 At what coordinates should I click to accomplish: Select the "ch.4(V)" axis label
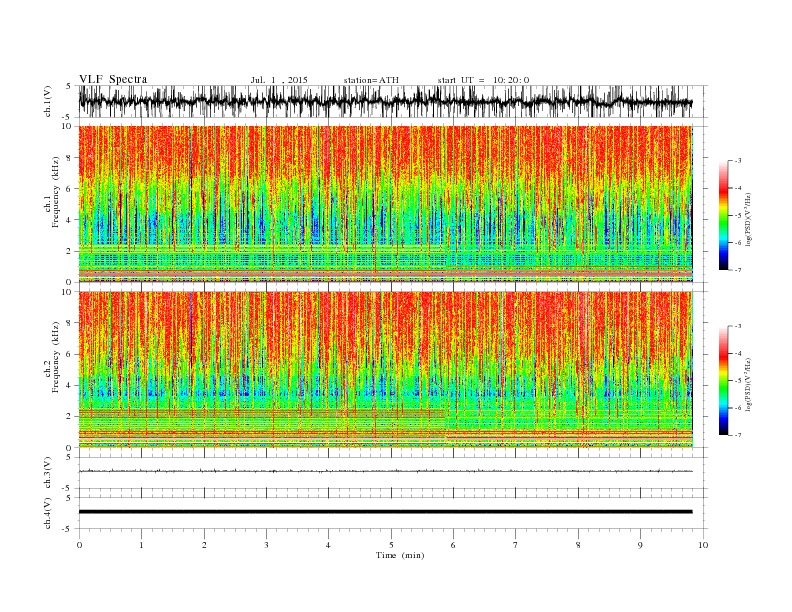(48, 513)
